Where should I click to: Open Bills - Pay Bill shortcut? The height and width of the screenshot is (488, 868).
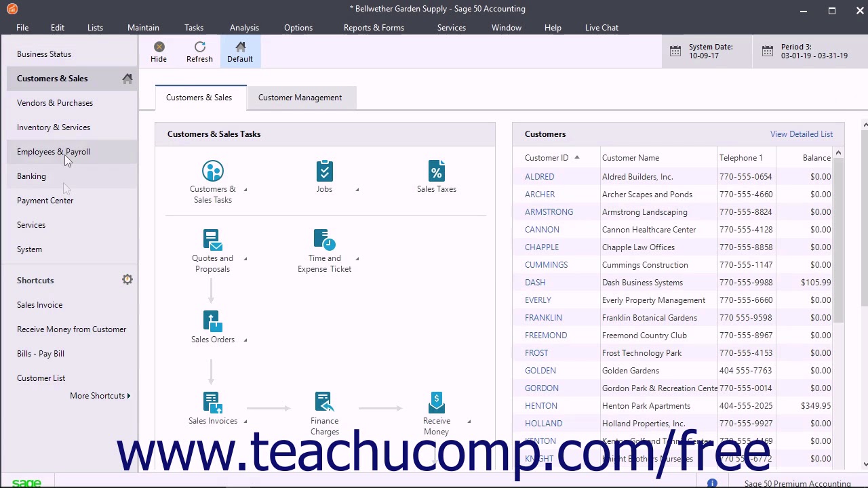41,354
